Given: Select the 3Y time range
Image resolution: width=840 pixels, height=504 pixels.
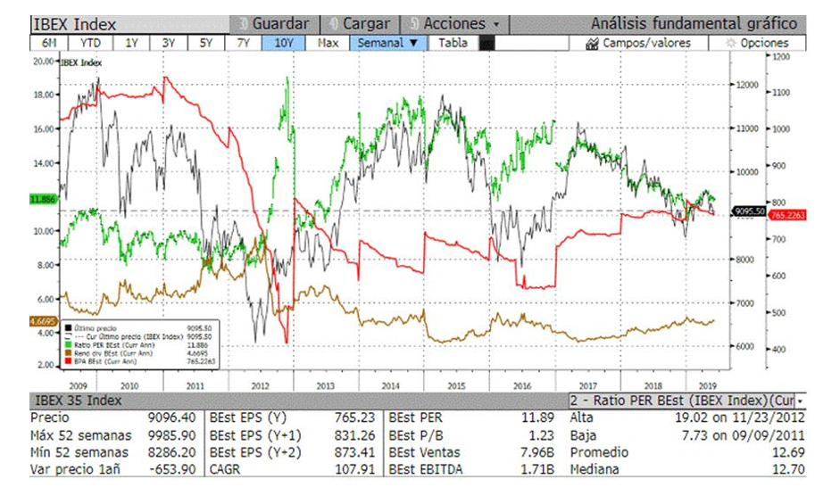Looking at the screenshot, I should (169, 44).
